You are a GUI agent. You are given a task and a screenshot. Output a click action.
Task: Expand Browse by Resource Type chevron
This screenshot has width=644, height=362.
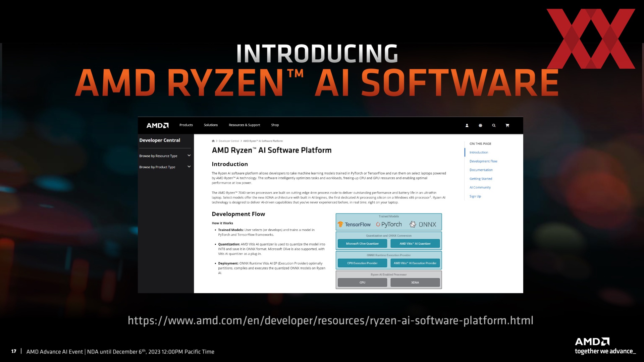(x=189, y=156)
